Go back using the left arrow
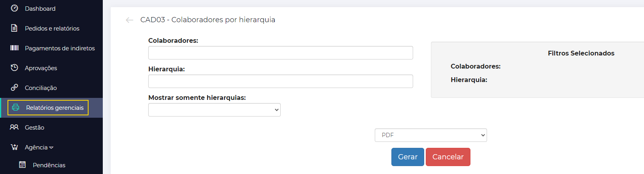 click(129, 20)
